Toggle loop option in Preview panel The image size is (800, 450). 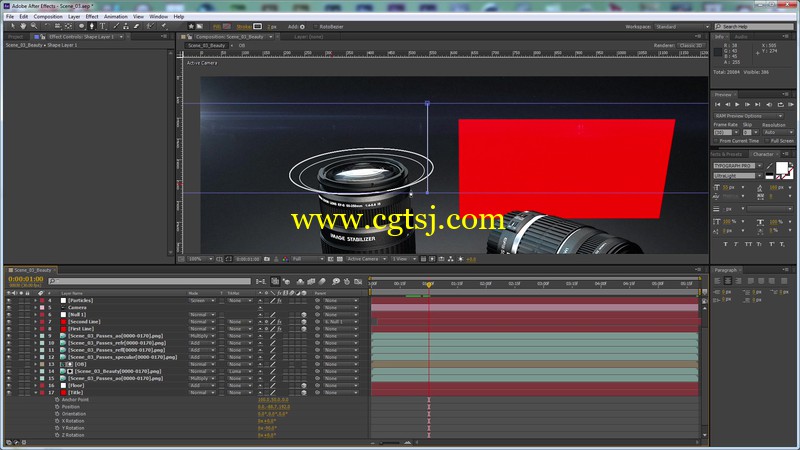780,105
